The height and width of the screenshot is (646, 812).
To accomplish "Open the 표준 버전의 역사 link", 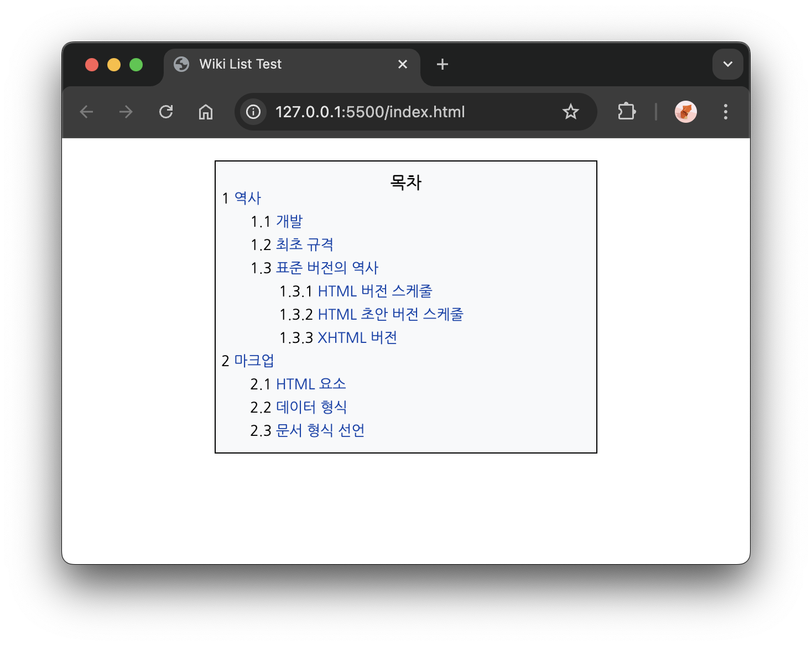I will (327, 268).
